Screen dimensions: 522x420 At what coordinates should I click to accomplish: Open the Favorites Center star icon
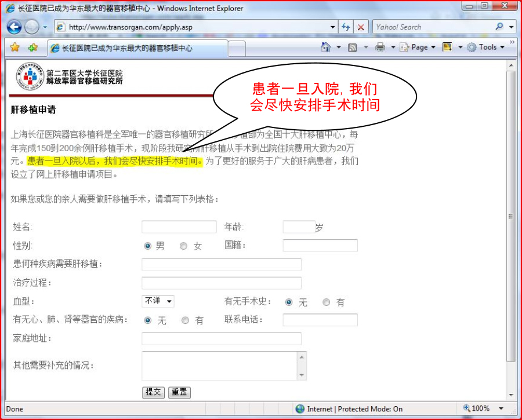[15, 48]
